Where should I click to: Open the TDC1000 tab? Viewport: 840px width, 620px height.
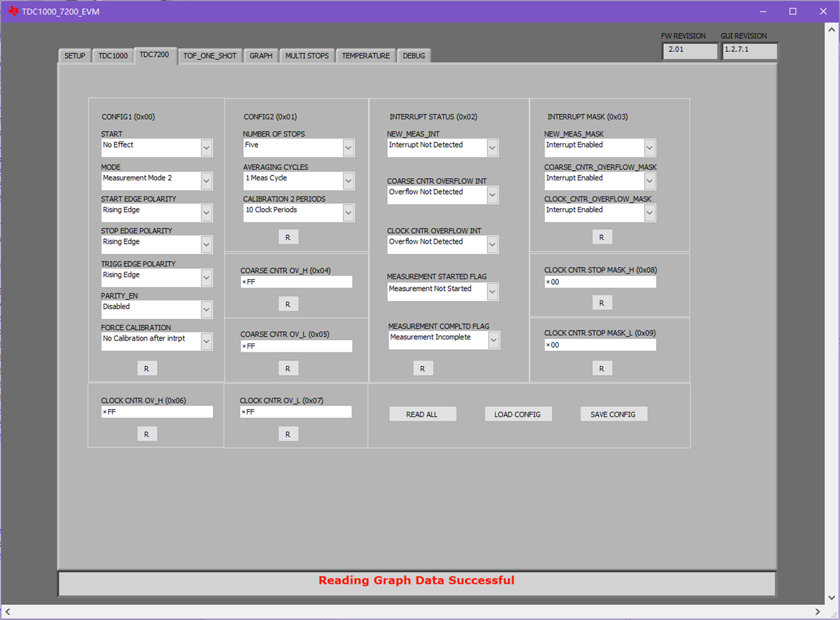(x=113, y=56)
